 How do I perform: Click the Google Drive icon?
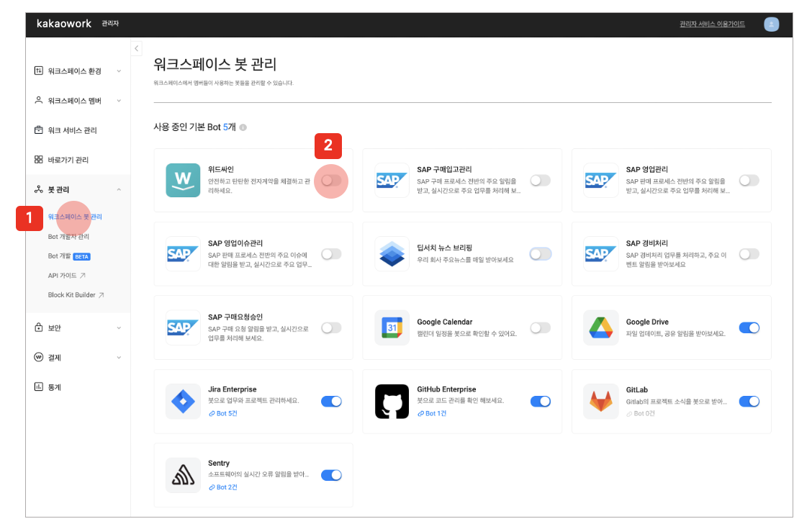[600, 327]
